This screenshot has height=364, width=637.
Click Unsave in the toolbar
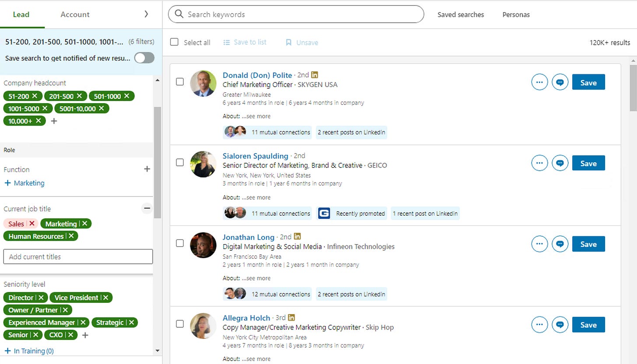(x=302, y=42)
